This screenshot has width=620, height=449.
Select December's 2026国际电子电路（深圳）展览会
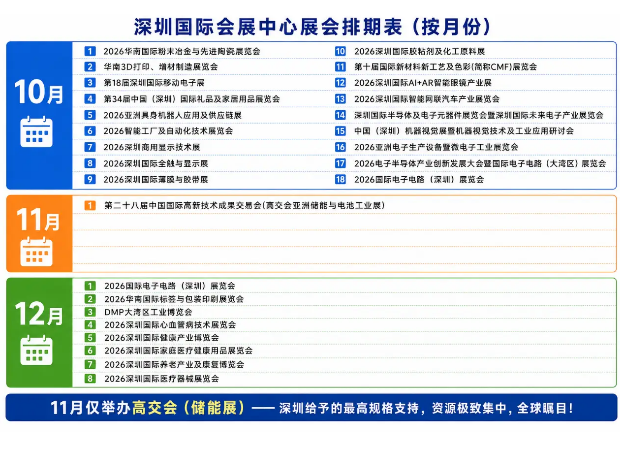(x=170, y=285)
